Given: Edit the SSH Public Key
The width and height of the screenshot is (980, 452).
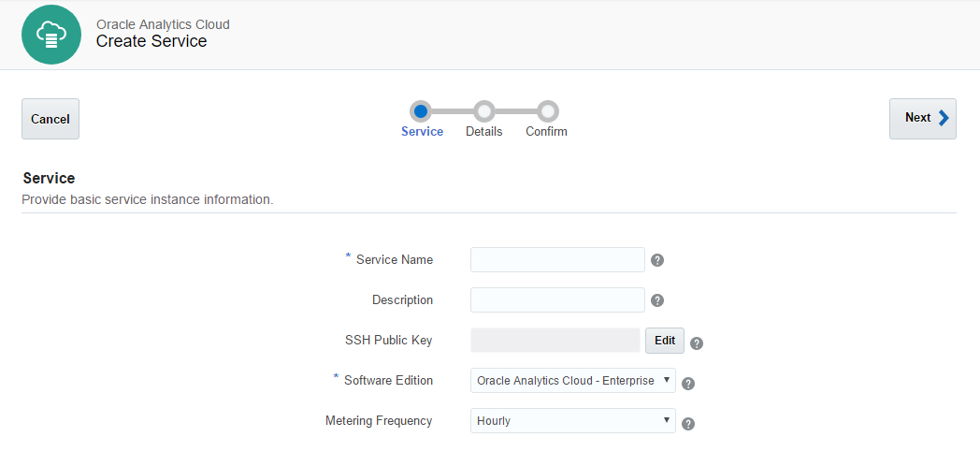Looking at the screenshot, I should tap(665, 341).
